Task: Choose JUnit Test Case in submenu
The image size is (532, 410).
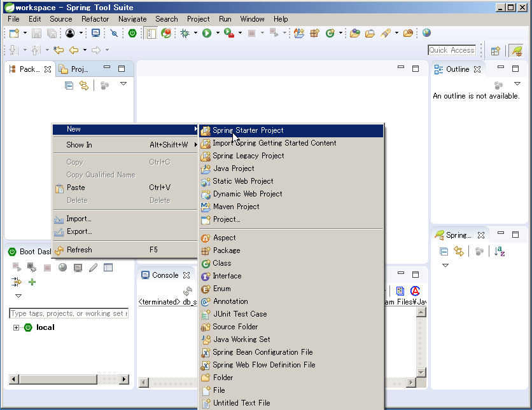Action: [x=291, y=314]
